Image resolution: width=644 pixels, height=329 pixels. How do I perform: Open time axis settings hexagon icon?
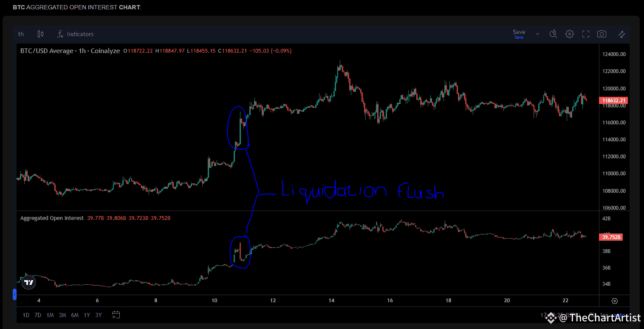(615, 301)
